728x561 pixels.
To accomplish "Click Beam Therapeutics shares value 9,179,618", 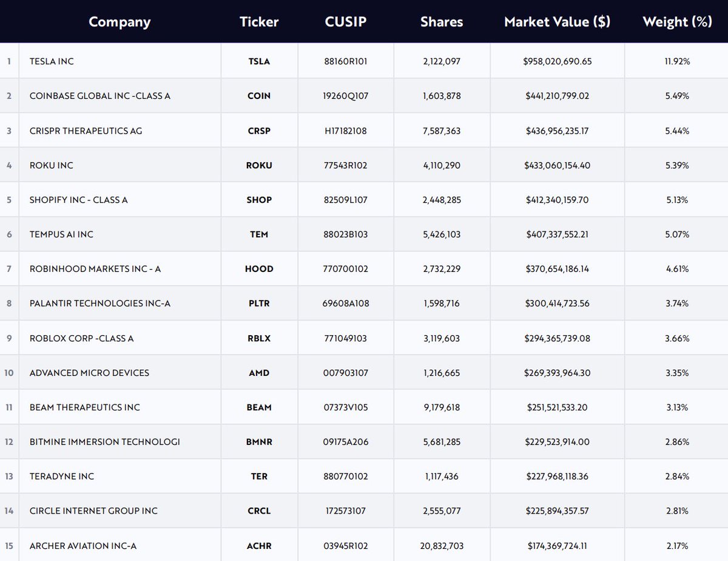I will tap(442, 407).
